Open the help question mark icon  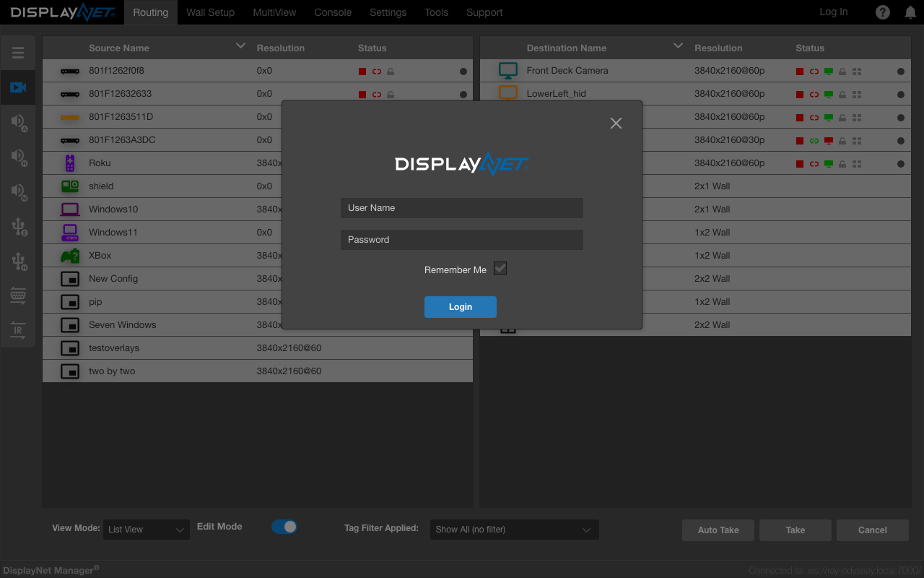tap(883, 12)
